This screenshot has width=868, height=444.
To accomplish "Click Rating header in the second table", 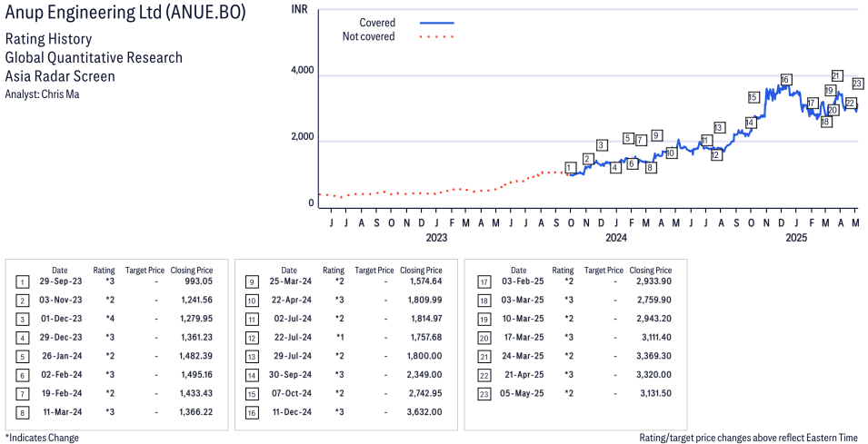I will 334,271.
